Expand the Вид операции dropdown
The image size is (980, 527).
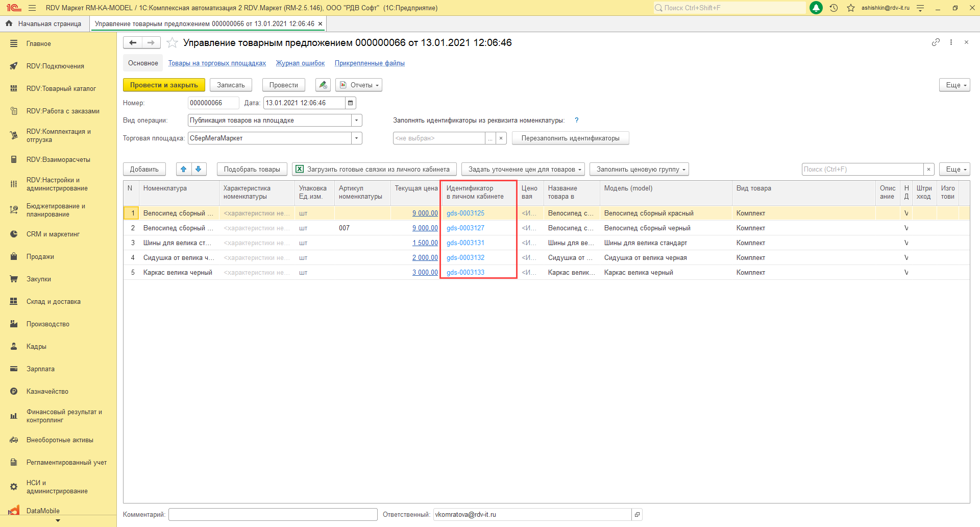(356, 121)
